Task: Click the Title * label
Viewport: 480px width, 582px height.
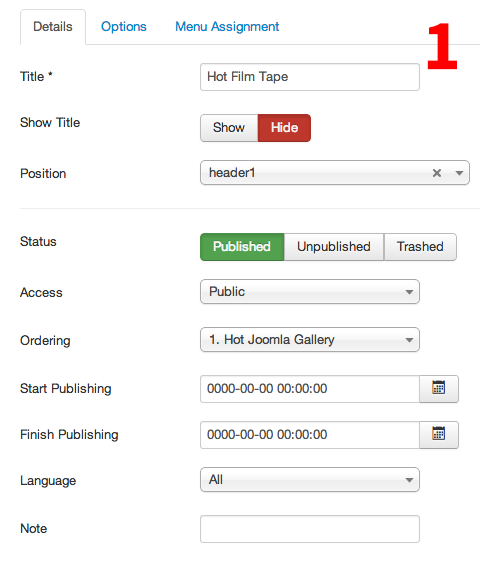Action: 36,77
